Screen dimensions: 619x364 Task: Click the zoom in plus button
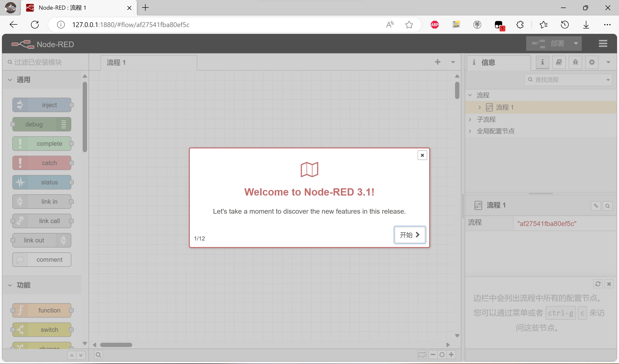click(x=451, y=355)
